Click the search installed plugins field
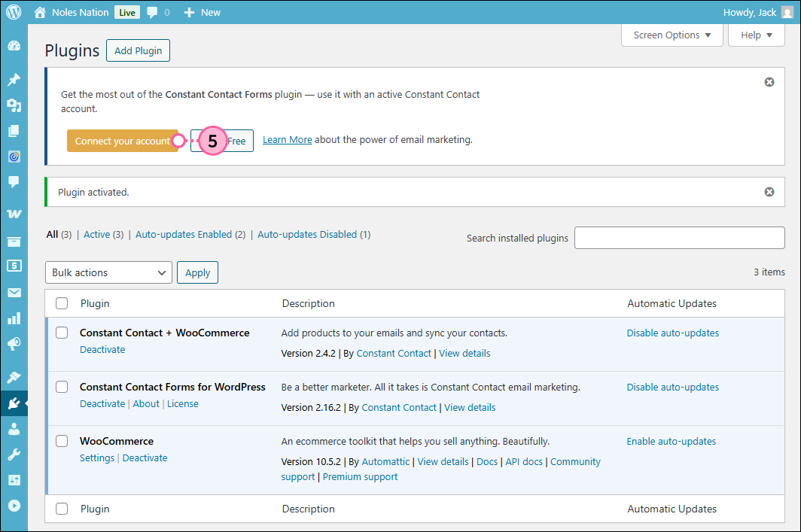The width and height of the screenshot is (801, 532). (678, 238)
